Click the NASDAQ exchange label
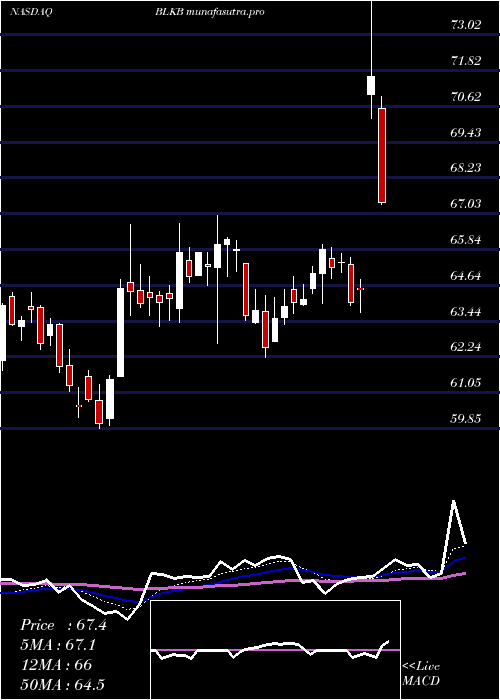This screenshot has height=700, width=500. pos(31,12)
